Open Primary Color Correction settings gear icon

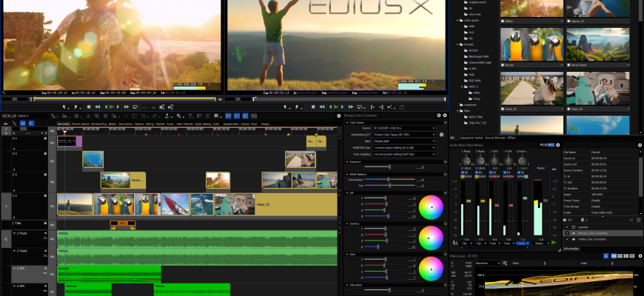pyautogui.click(x=439, y=115)
